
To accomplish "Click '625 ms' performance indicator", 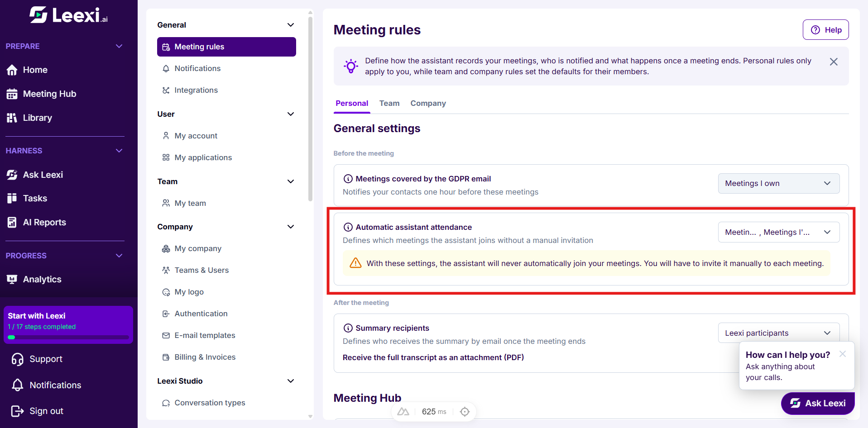I will pos(434,412).
